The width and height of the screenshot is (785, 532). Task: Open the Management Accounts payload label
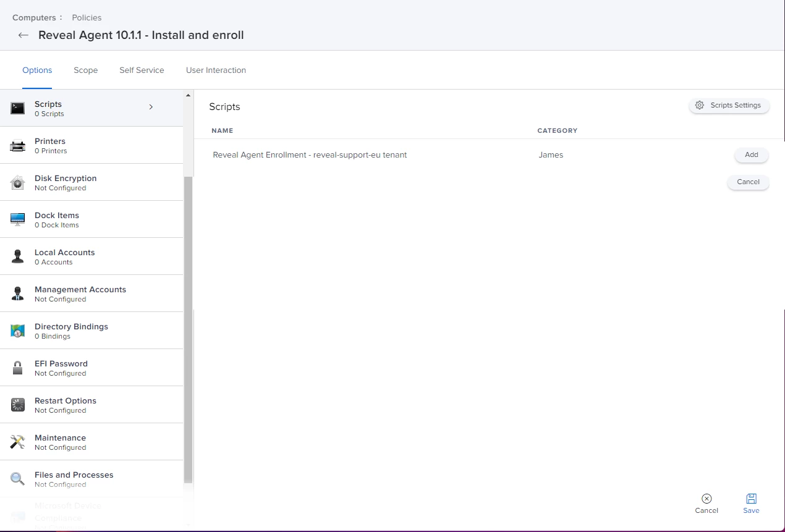[x=80, y=290]
